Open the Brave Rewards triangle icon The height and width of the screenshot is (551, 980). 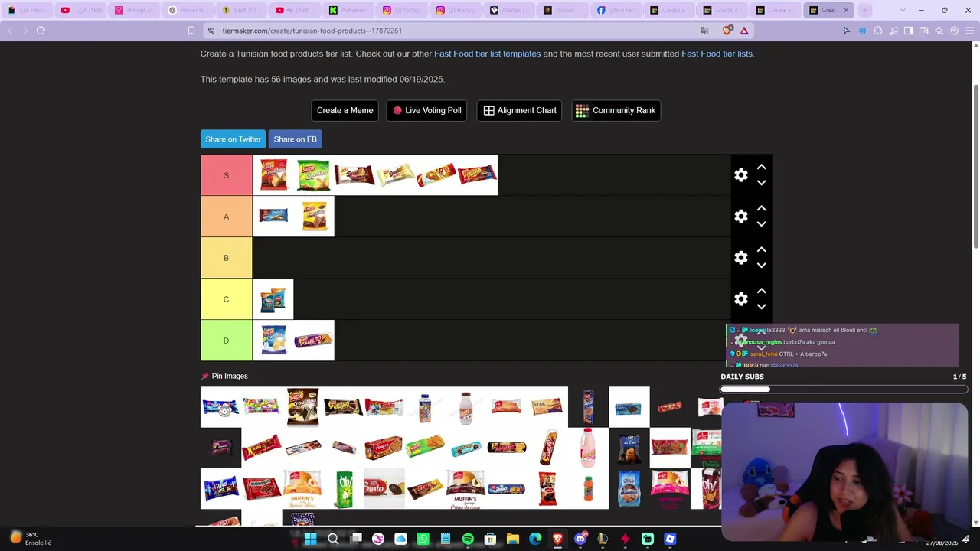pyautogui.click(x=743, y=31)
